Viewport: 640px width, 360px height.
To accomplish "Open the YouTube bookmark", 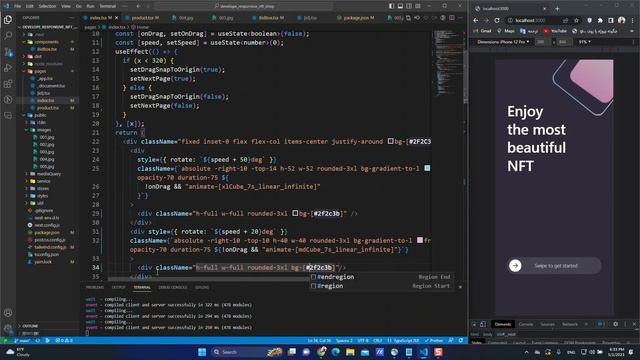I will (x=555, y=31).
